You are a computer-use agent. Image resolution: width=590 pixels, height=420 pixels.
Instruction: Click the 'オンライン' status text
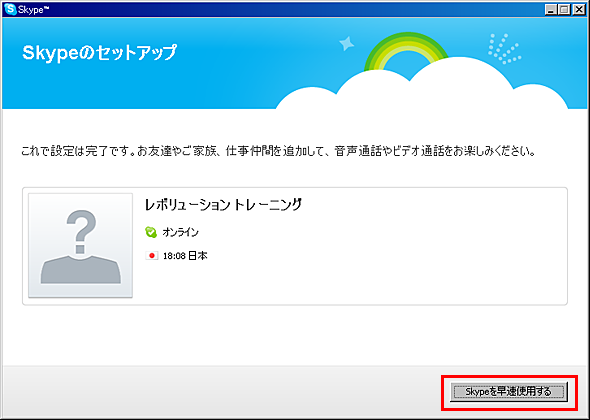click(181, 233)
